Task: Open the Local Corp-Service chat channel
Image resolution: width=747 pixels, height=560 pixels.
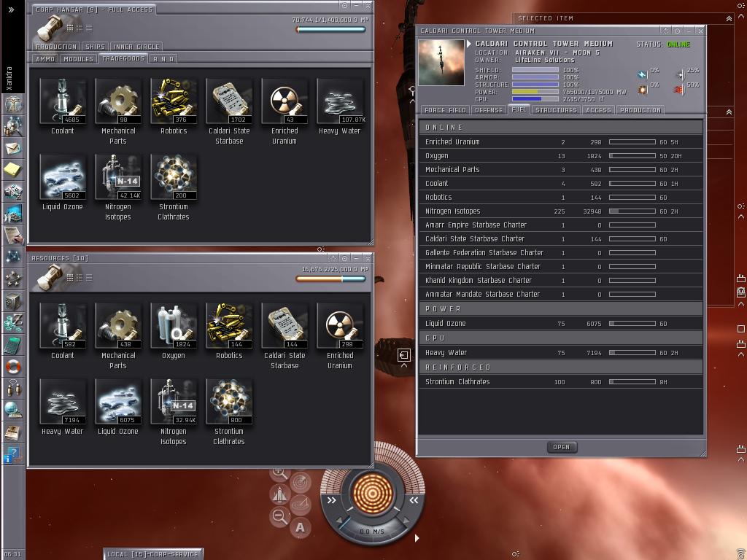Action: 153,554
